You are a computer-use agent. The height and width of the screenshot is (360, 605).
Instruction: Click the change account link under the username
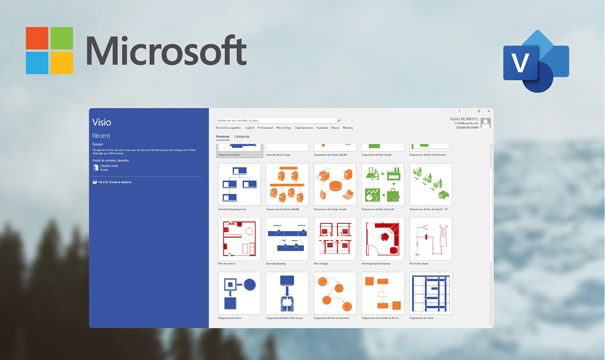467,127
